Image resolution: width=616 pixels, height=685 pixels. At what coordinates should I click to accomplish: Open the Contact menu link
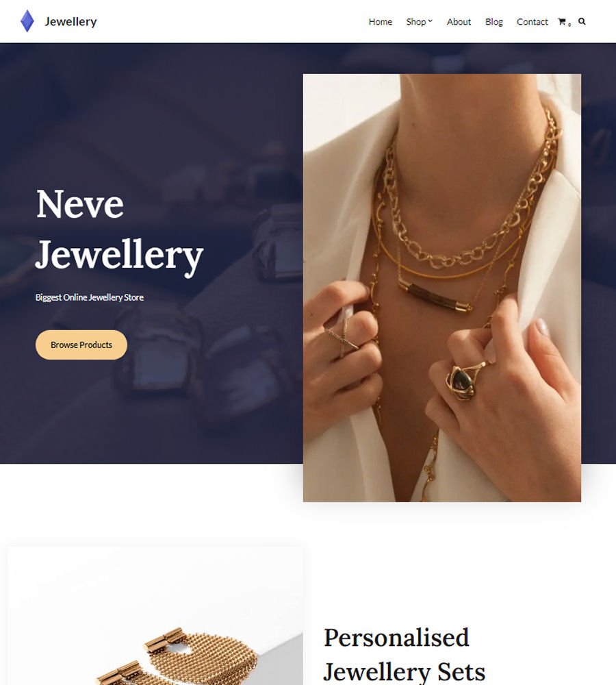pyautogui.click(x=532, y=22)
